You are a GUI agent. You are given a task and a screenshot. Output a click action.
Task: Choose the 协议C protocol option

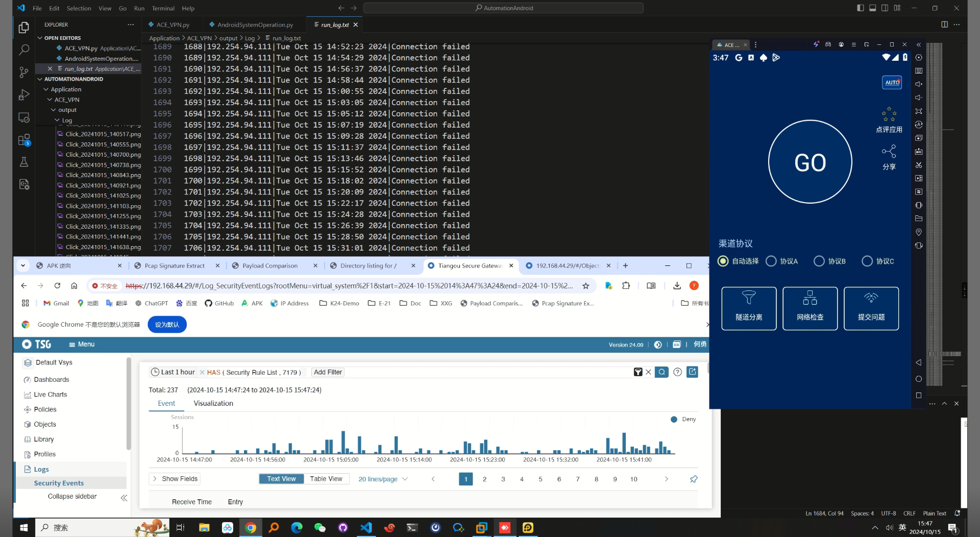[867, 261]
